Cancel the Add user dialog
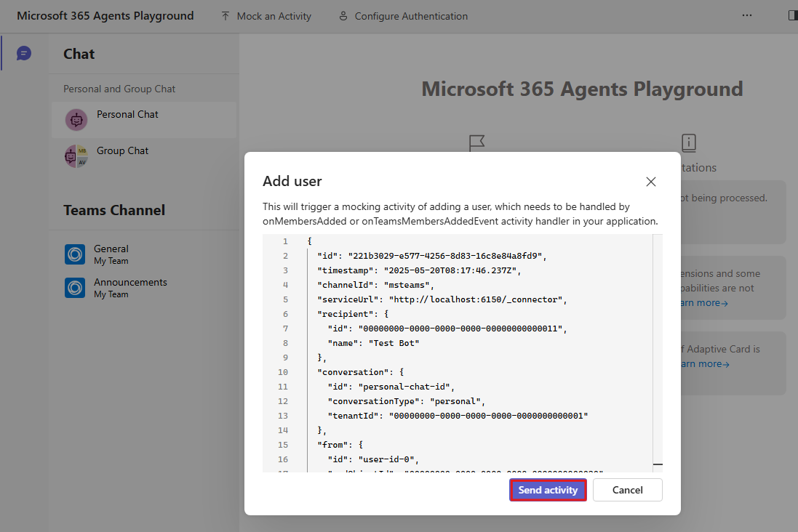The height and width of the screenshot is (532, 798). pyautogui.click(x=627, y=490)
